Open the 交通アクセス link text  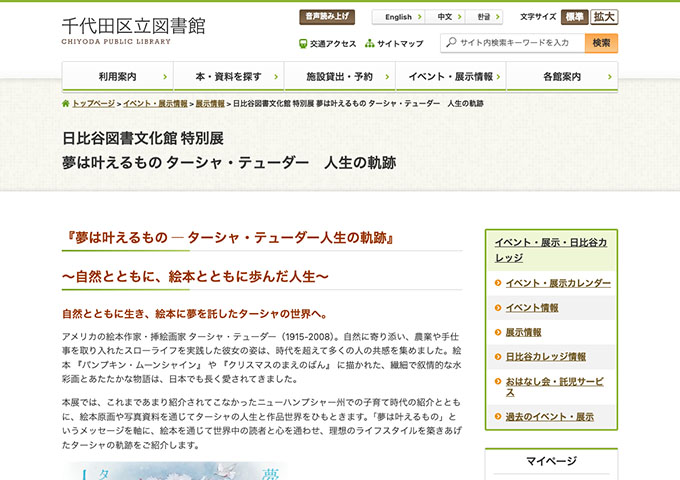tap(333, 44)
